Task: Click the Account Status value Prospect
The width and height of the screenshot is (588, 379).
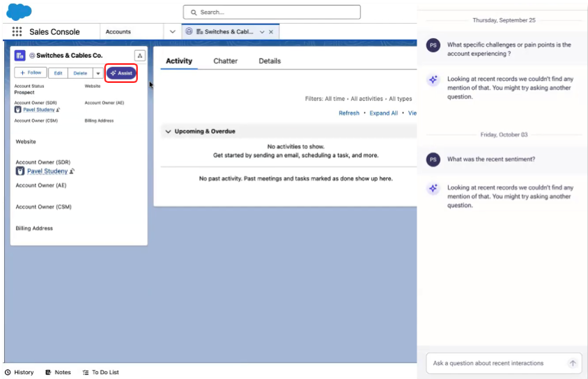Action: (x=24, y=93)
